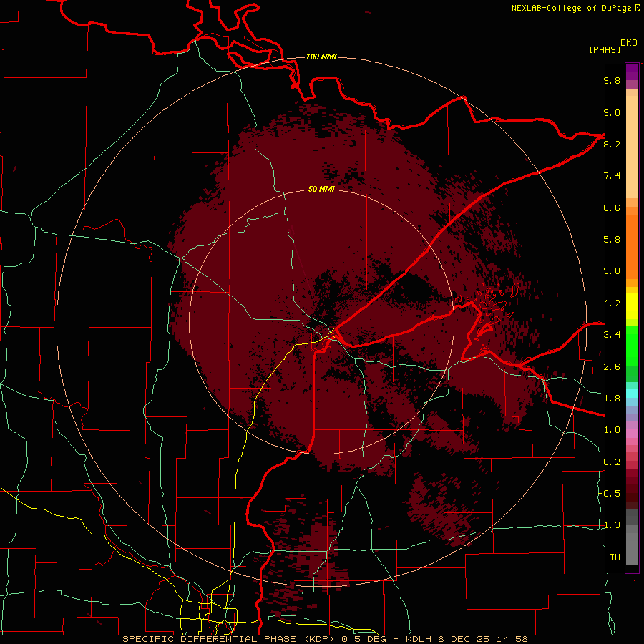Image resolution: width=644 pixels, height=644 pixels.
Task: Click the [PHAS] legend units label
Action: coord(605,49)
